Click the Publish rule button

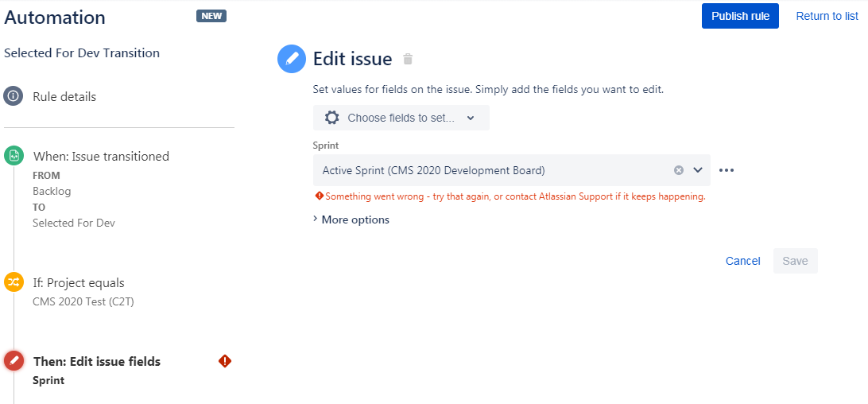point(740,16)
